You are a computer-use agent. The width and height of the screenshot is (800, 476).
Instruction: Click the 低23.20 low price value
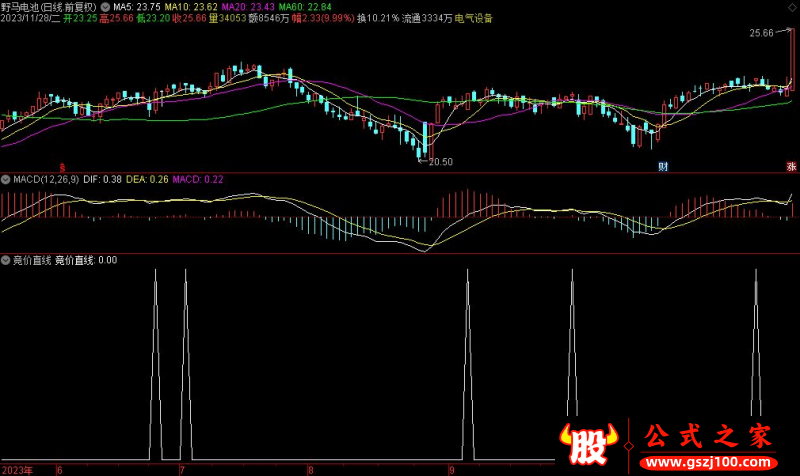[153, 18]
